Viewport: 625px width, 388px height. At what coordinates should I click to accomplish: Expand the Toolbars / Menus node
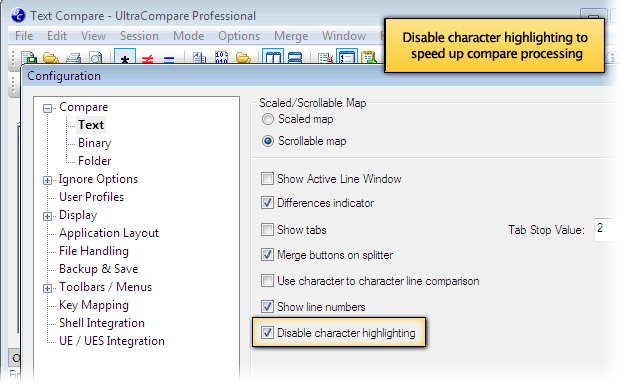(47, 288)
